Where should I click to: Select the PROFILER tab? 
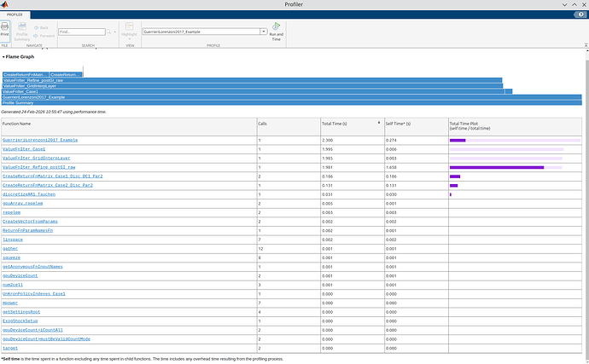(15, 15)
